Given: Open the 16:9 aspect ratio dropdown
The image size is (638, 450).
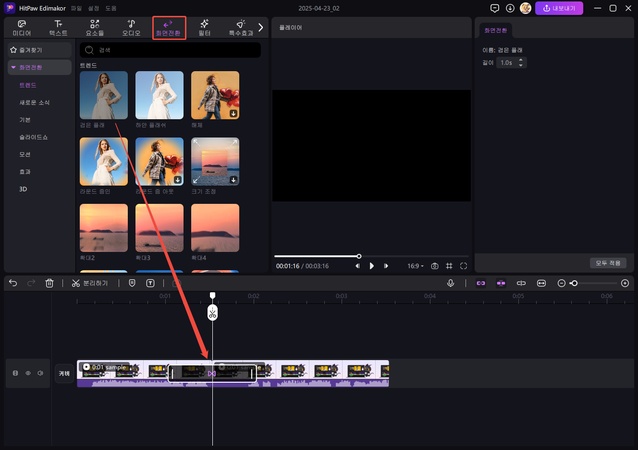Looking at the screenshot, I should click(x=415, y=266).
